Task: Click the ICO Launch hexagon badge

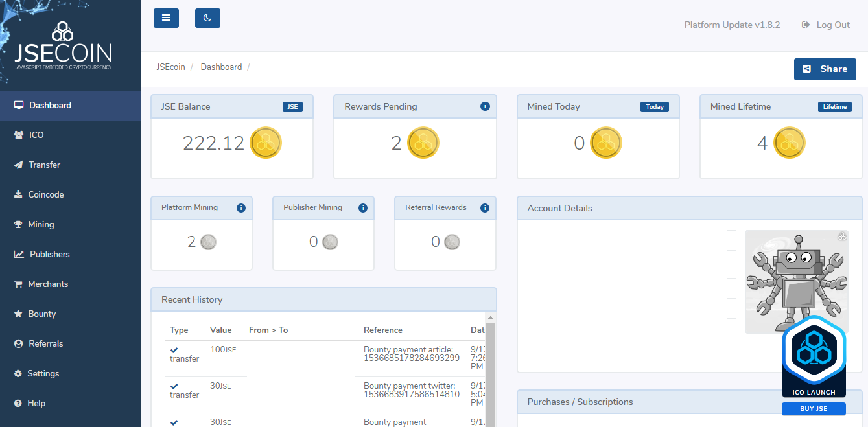Action: coord(814,356)
